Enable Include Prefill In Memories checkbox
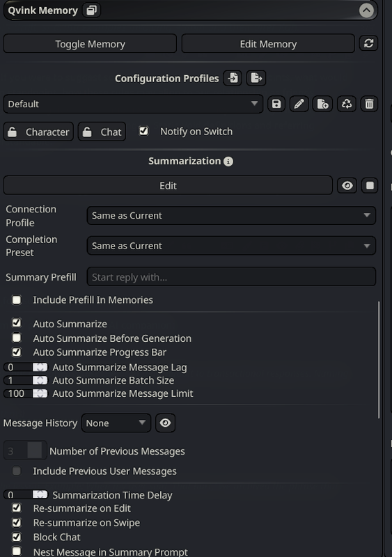 16,300
